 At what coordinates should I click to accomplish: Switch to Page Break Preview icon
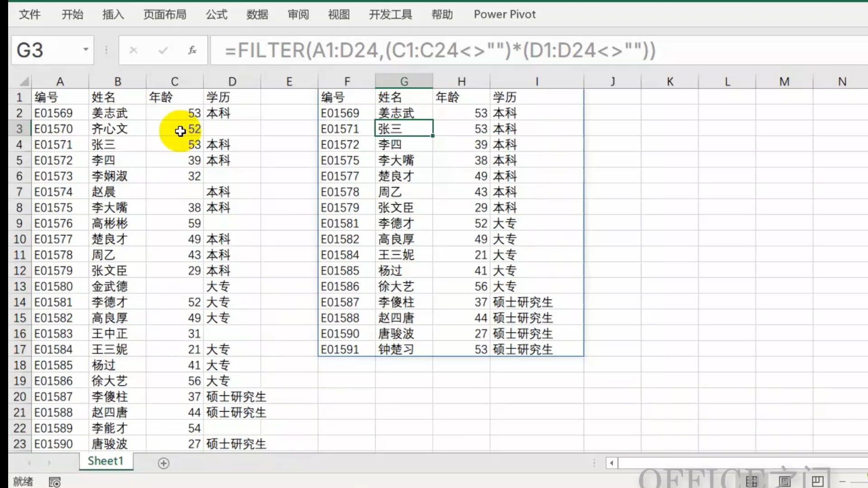click(x=817, y=481)
